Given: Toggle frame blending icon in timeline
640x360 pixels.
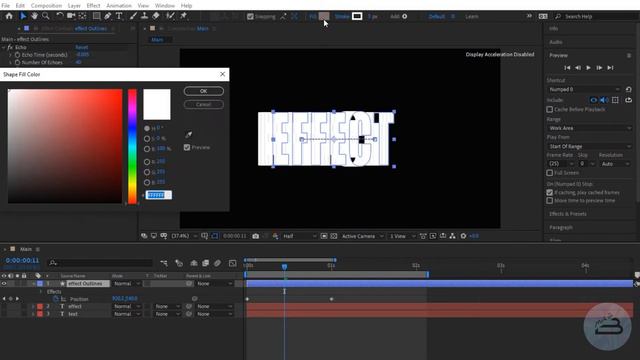Looking at the screenshot, I should 205,263.
